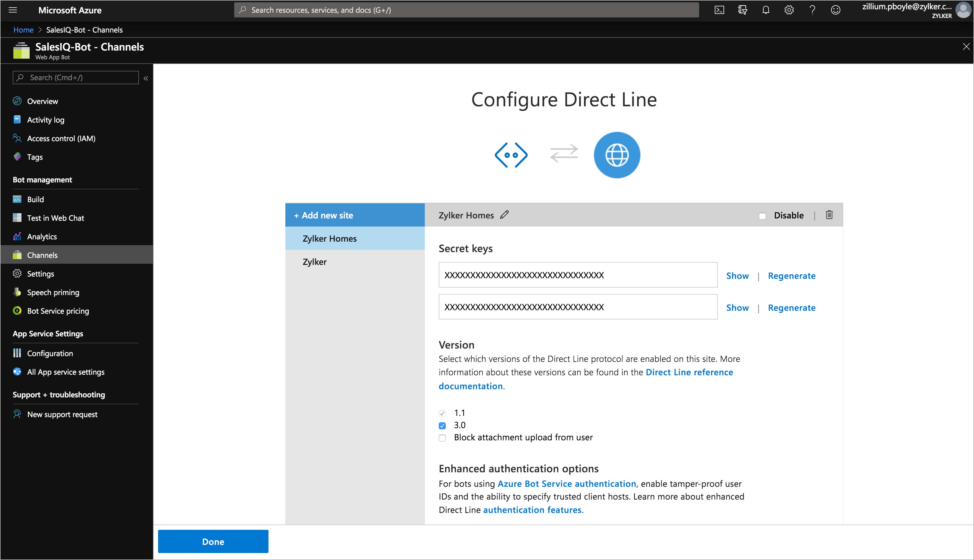Open Direct Line reference documentation link
The width and height of the screenshot is (974, 560).
tap(689, 372)
